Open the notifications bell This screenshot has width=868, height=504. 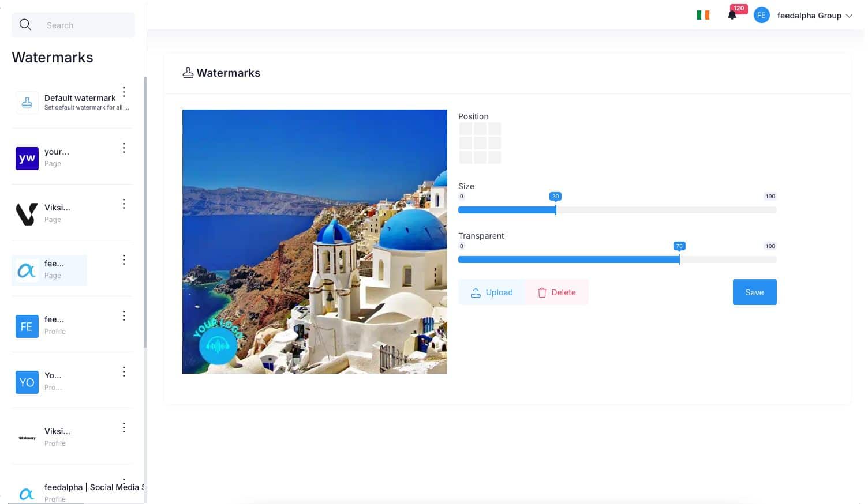(732, 16)
